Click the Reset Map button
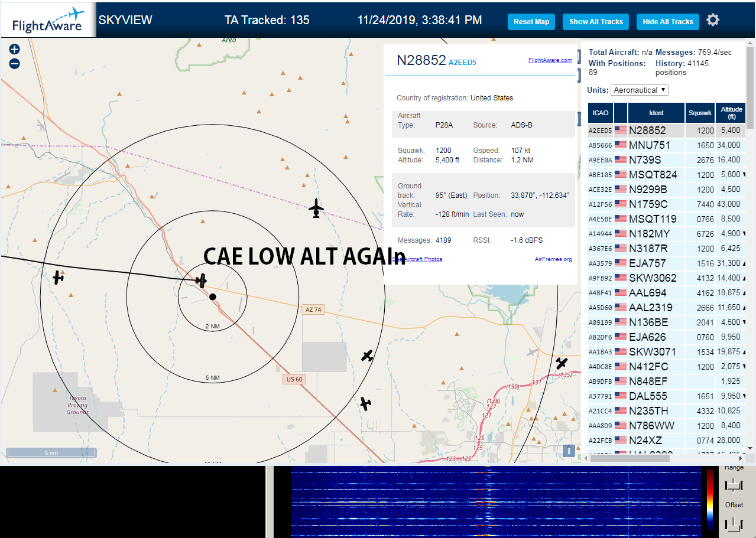The height and width of the screenshot is (538, 756). [x=531, y=22]
